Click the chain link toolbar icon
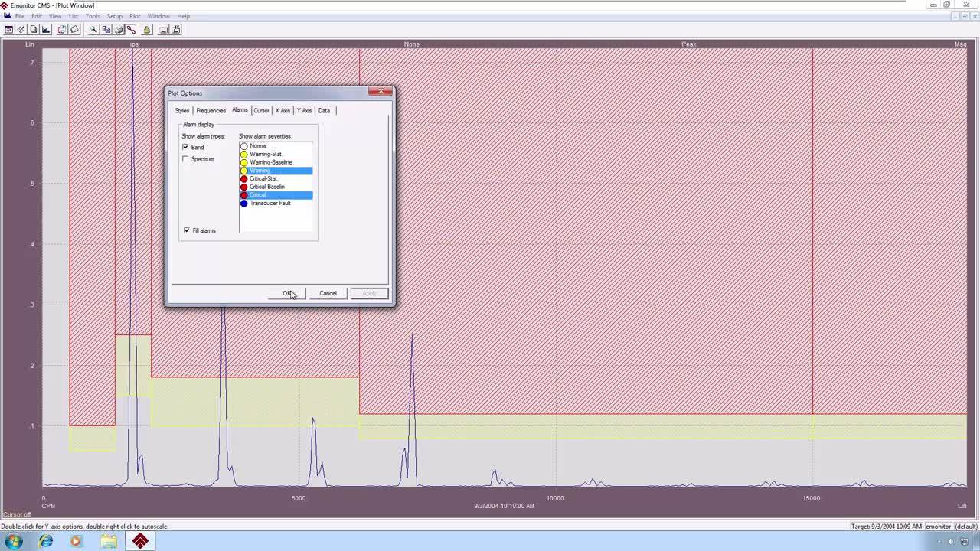The width and height of the screenshot is (980, 551). click(131, 30)
